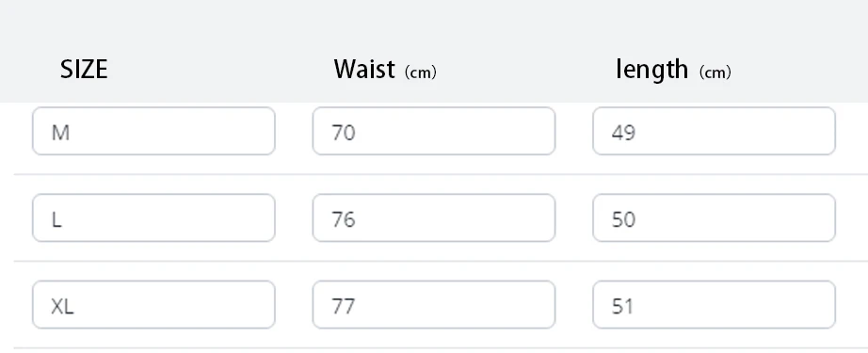Select the first row's size name box
868x353 pixels.
153,131
